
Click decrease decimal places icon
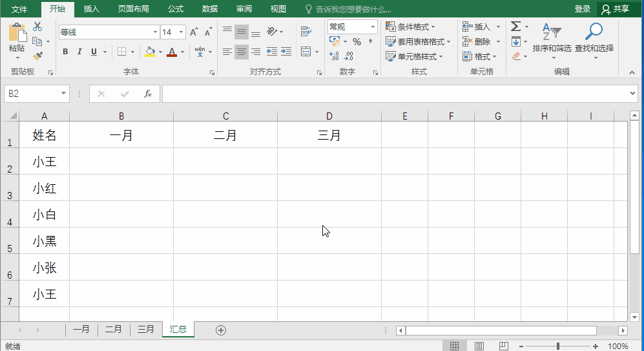tap(349, 56)
